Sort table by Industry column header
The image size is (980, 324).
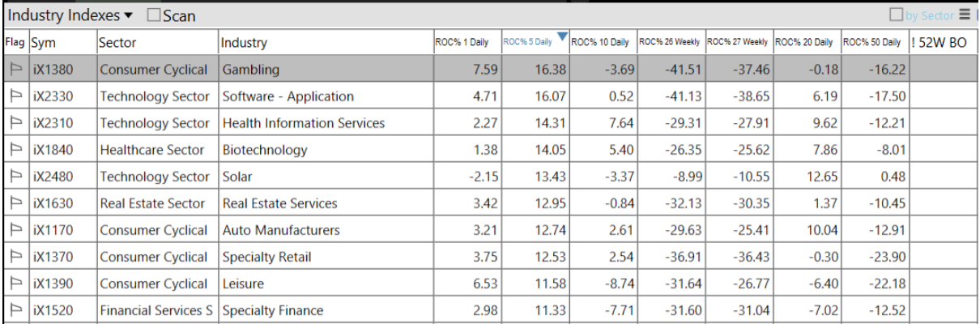[x=324, y=43]
